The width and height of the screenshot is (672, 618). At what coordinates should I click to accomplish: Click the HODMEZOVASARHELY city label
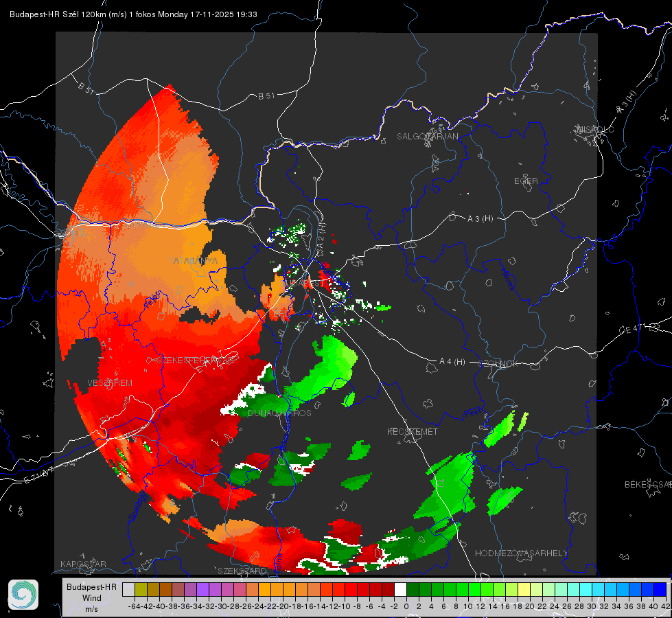click(521, 553)
